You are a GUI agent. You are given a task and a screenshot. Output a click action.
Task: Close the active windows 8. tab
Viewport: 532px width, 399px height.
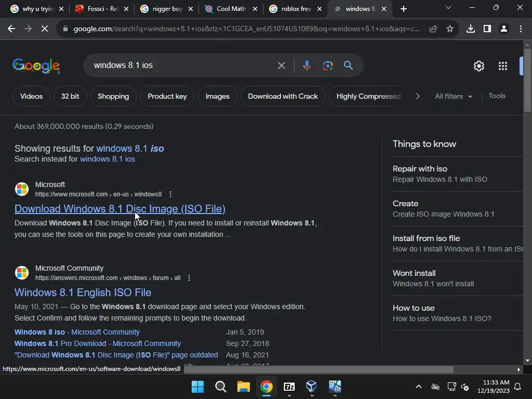(x=384, y=9)
